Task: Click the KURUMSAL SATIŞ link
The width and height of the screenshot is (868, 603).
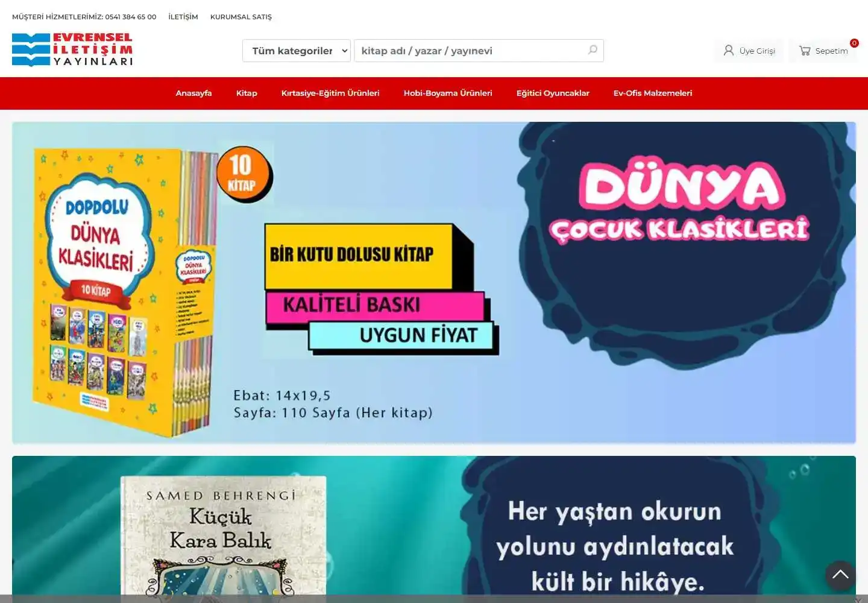Action: coord(241,17)
